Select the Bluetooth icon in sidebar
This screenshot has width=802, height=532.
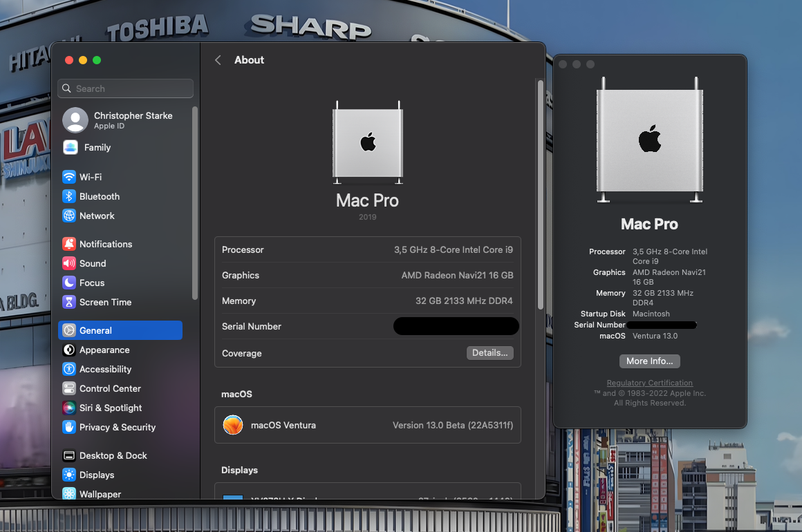pyautogui.click(x=69, y=196)
